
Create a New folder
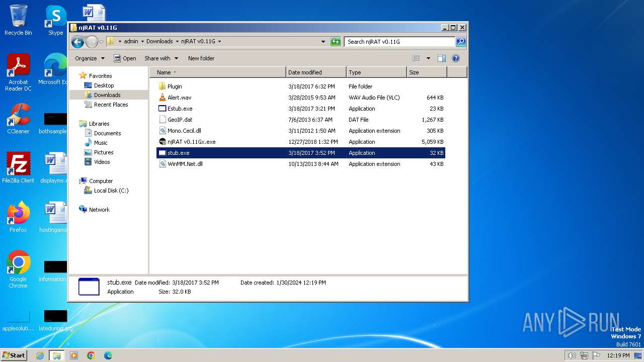[x=201, y=58]
